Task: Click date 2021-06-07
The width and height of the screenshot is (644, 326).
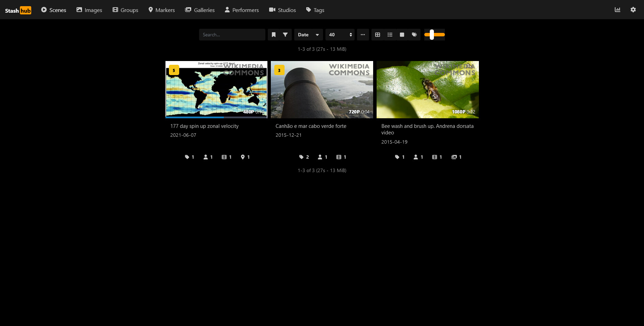Action: coord(183,135)
